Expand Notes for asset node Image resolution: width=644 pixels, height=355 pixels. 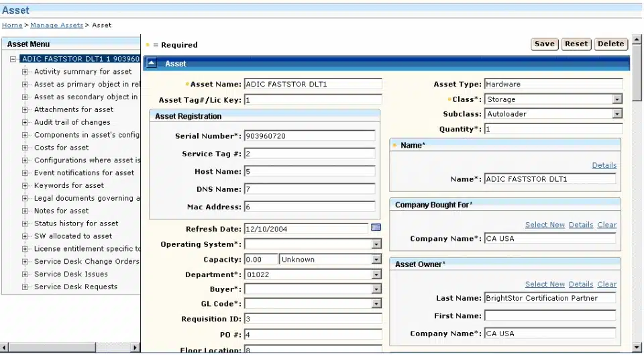(x=25, y=211)
